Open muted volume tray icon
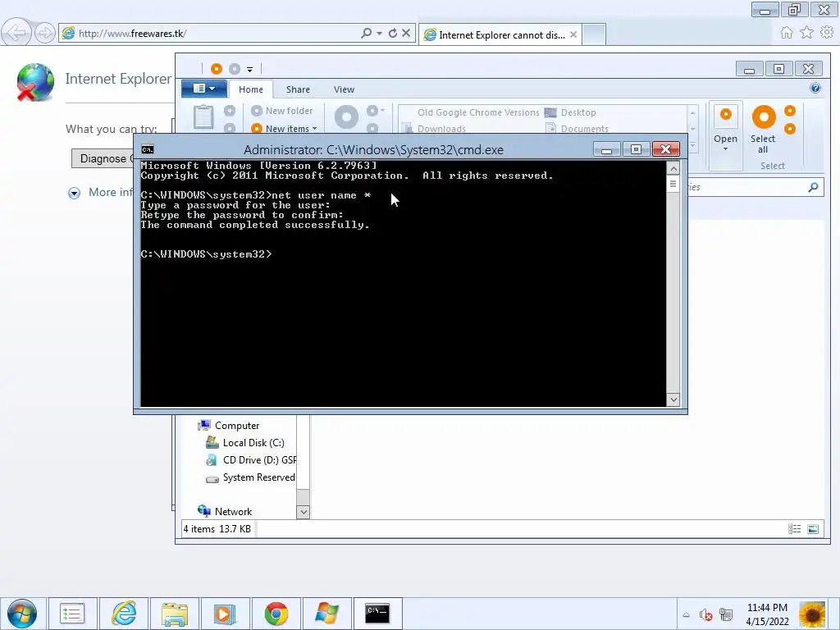840x630 pixels. 705,614
